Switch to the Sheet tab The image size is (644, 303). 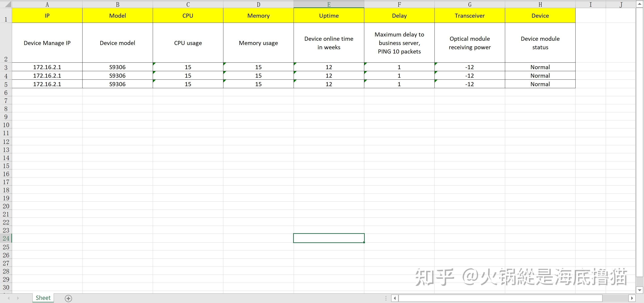(x=43, y=297)
